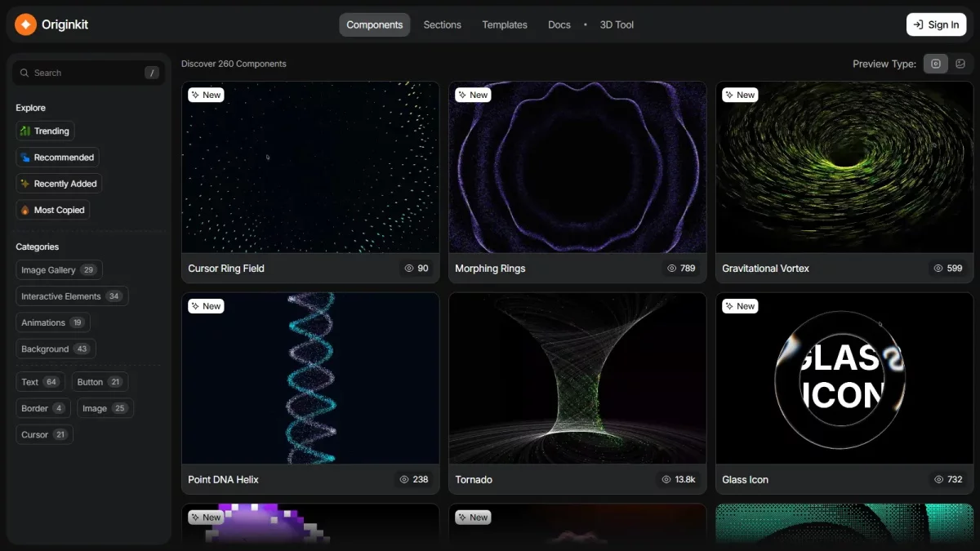980x551 pixels.
Task: Click the Sign In arrow icon
Action: point(918,24)
